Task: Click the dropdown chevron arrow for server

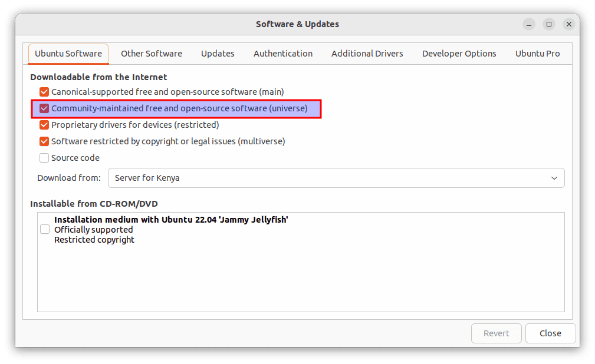Action: 554,178
